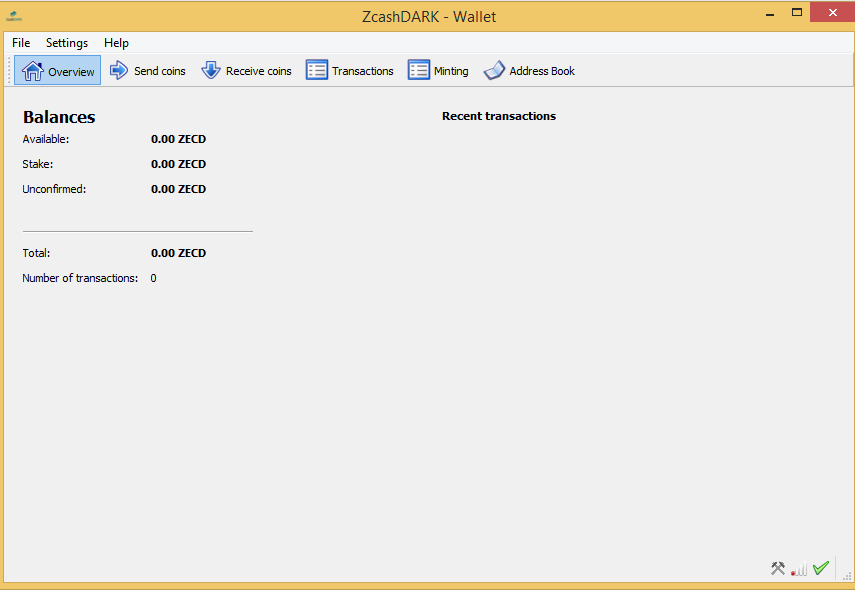Image resolution: width=855 pixels, height=590 pixels.
Task: Go to Send coins page
Action: click(147, 70)
